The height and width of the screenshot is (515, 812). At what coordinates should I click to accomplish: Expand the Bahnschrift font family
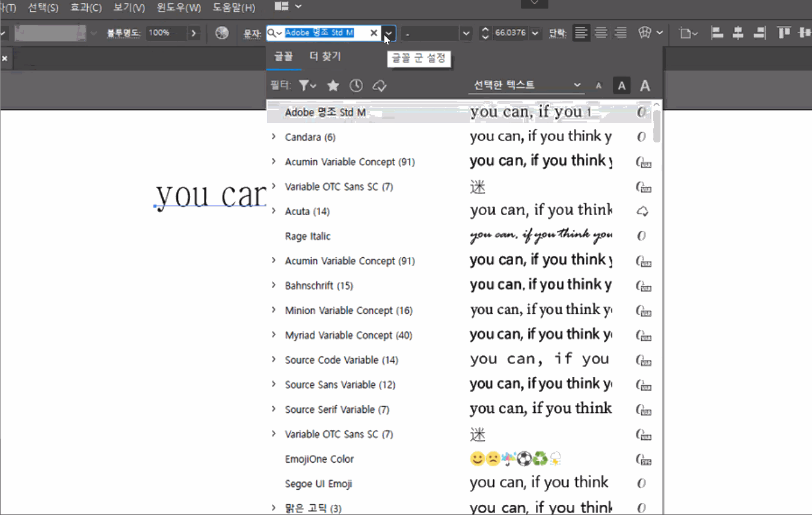(x=274, y=285)
